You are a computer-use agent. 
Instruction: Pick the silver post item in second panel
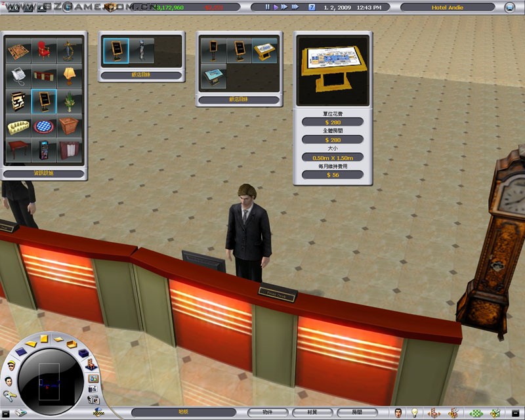142,51
